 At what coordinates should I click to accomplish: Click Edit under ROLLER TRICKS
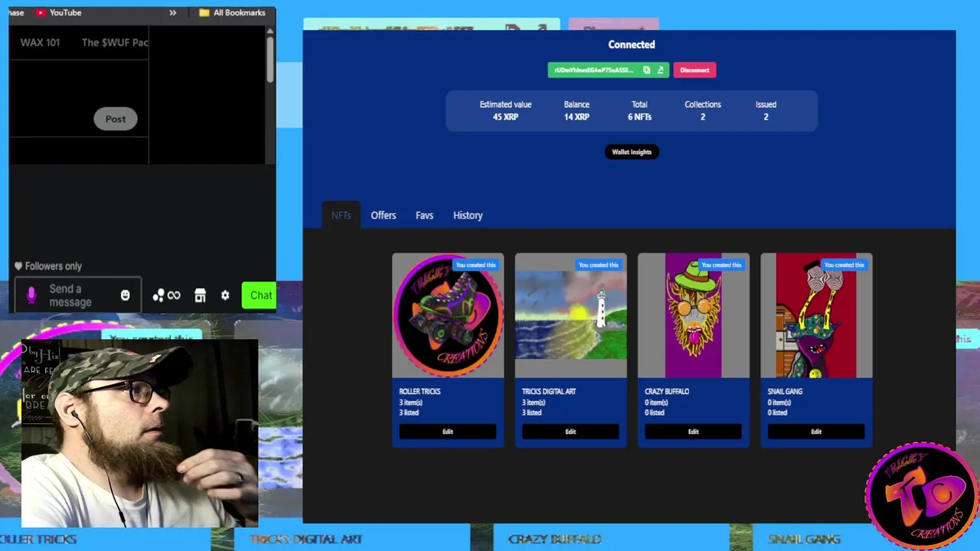[x=448, y=432]
